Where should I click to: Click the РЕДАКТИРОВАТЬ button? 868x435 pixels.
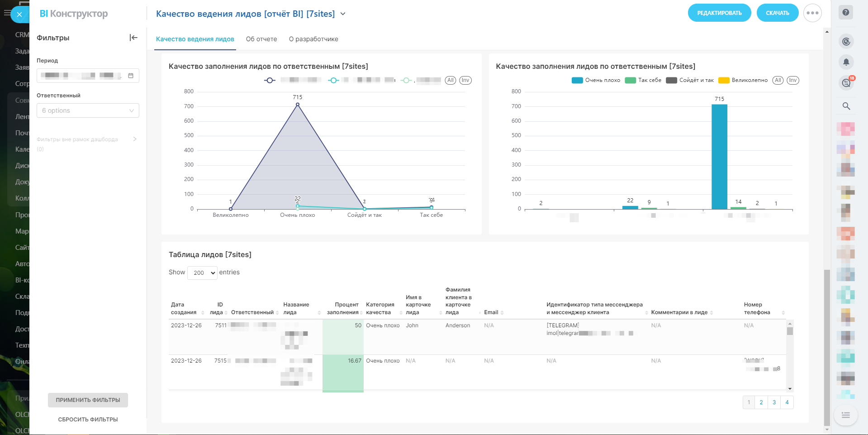click(x=719, y=13)
